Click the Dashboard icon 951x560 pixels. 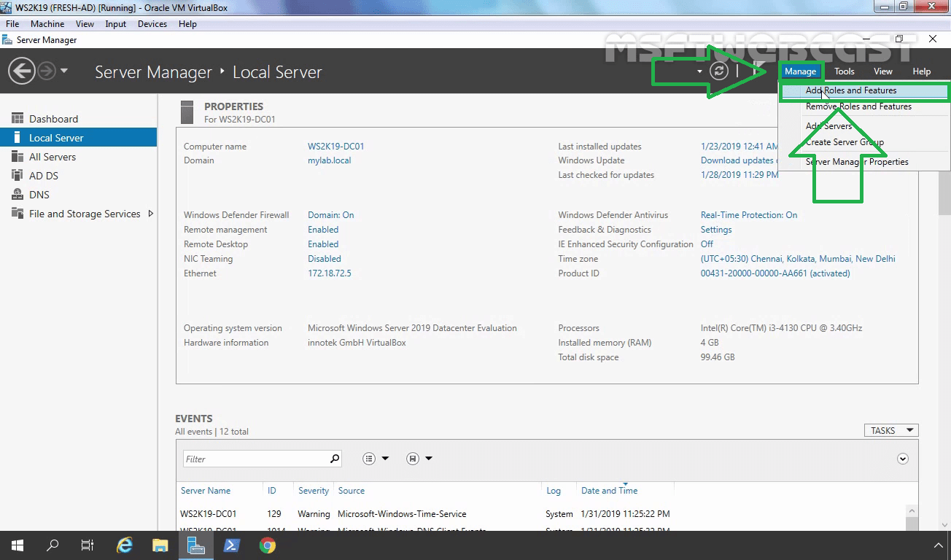coord(18,119)
